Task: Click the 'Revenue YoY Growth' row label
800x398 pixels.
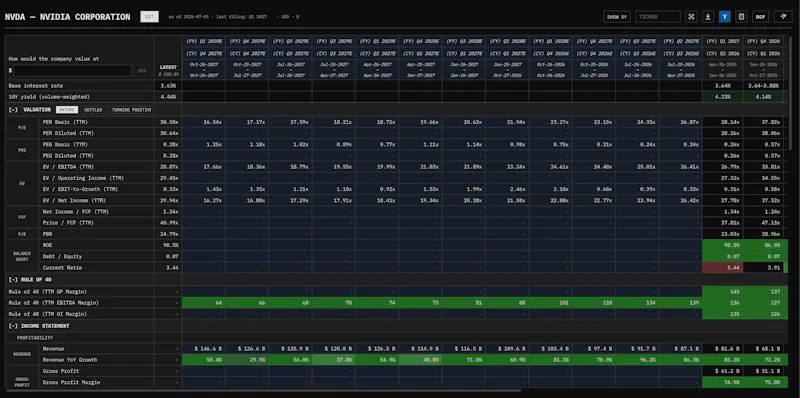Action: tap(69, 360)
